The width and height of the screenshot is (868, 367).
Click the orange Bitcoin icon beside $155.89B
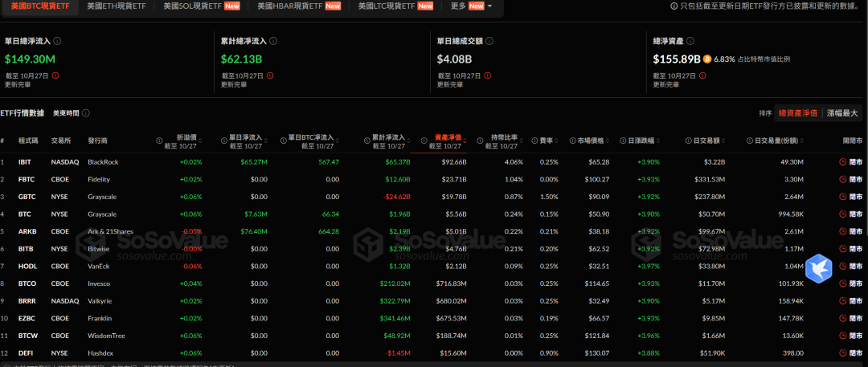point(707,59)
